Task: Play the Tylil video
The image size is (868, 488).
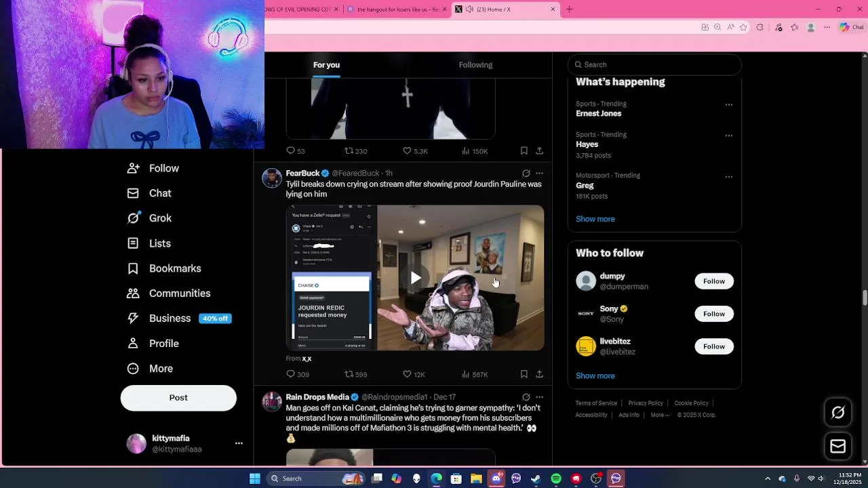Action: point(415,278)
